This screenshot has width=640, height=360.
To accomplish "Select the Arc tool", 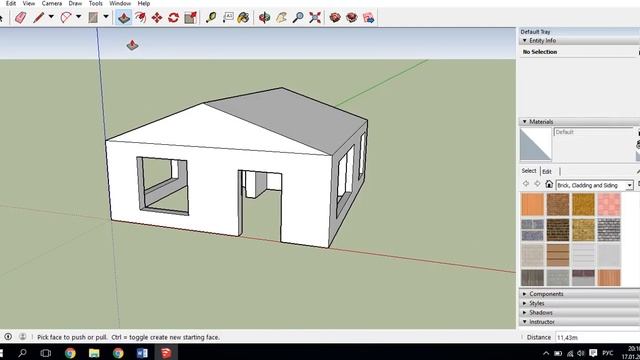I will click(x=65, y=18).
